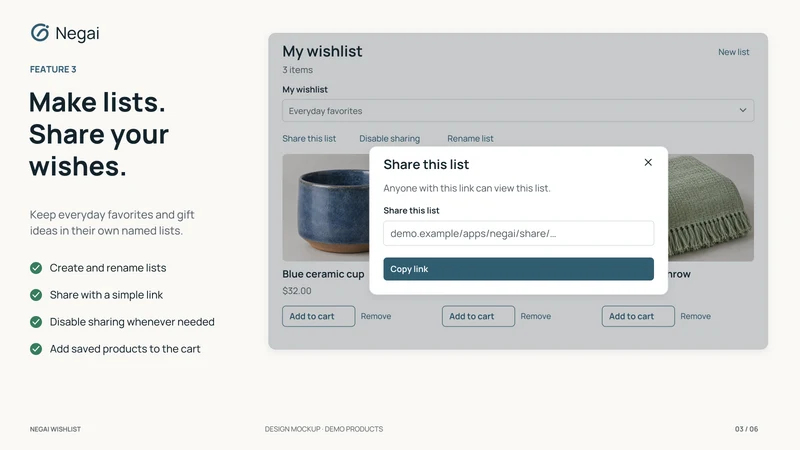Click the check icon beside Share with a simple link

(x=36, y=295)
